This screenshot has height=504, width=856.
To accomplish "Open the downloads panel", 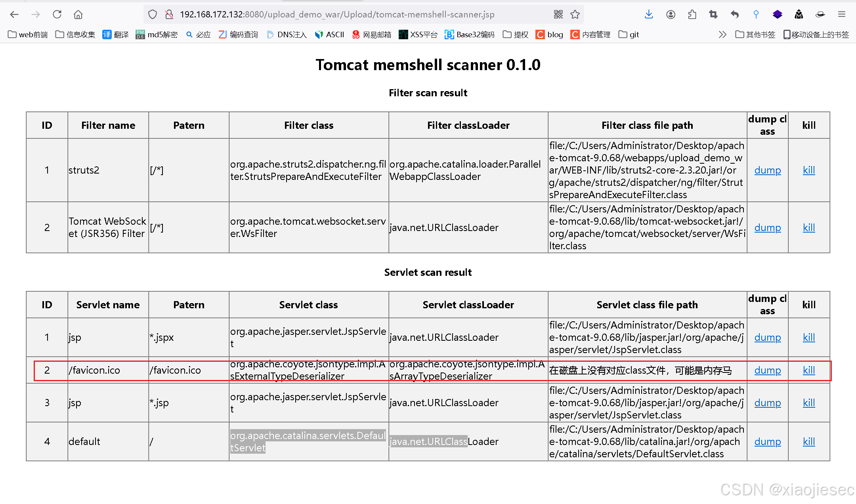I will click(649, 15).
